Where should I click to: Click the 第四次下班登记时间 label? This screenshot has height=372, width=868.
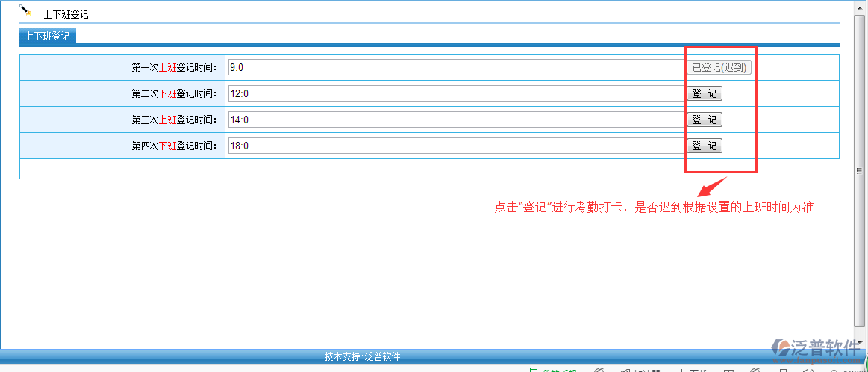(x=173, y=146)
